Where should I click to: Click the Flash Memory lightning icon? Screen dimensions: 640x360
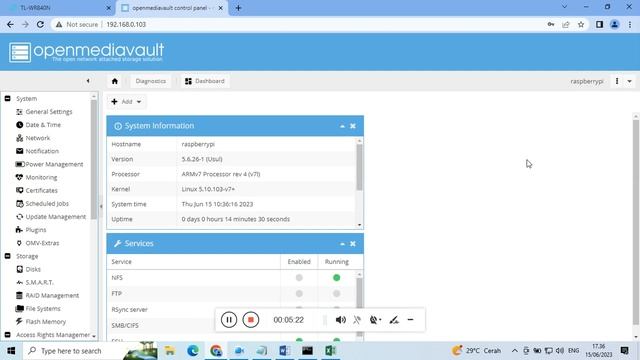19,321
